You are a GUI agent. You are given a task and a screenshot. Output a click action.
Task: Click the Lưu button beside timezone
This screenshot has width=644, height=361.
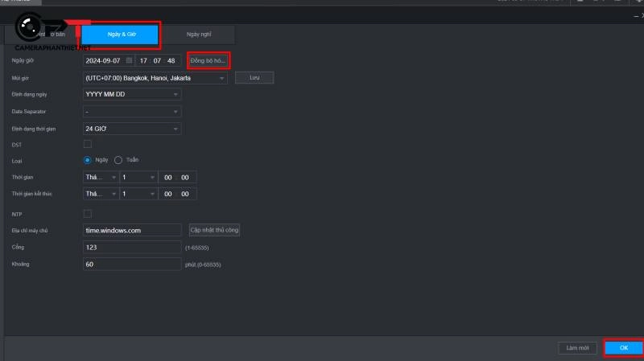point(254,78)
